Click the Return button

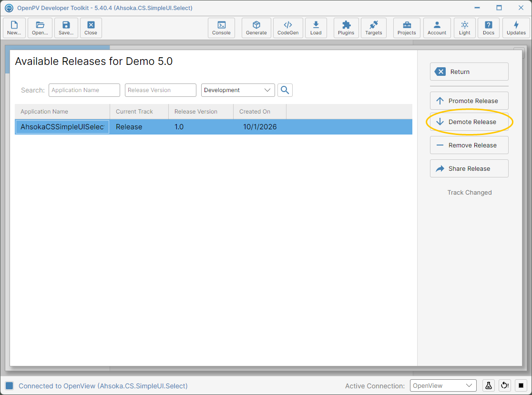click(x=469, y=72)
